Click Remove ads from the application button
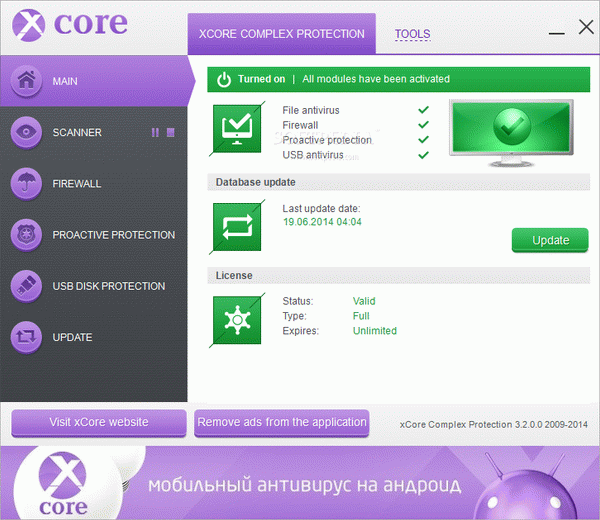 coord(282,422)
